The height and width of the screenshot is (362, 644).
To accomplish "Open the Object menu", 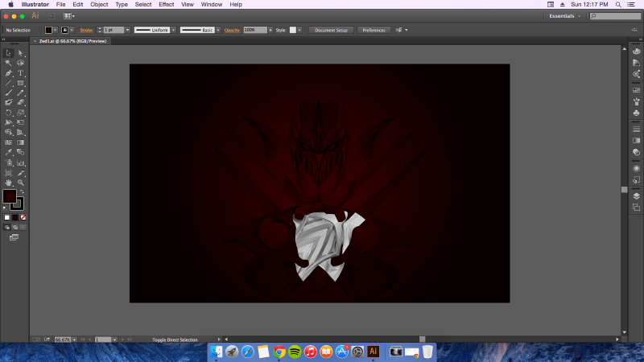I will pos(99,5).
